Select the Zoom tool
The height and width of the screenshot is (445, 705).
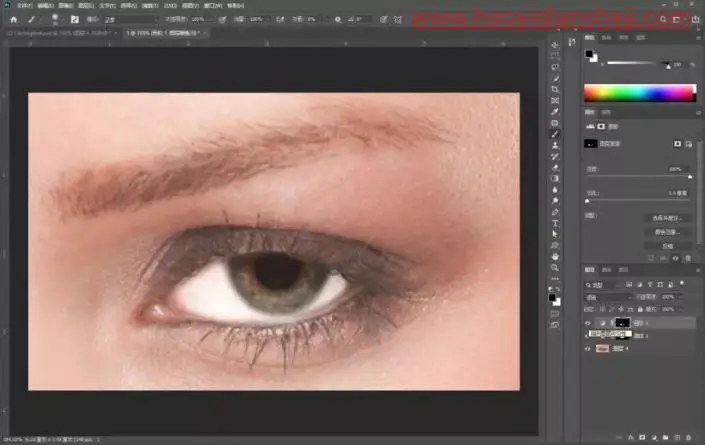pyautogui.click(x=555, y=268)
